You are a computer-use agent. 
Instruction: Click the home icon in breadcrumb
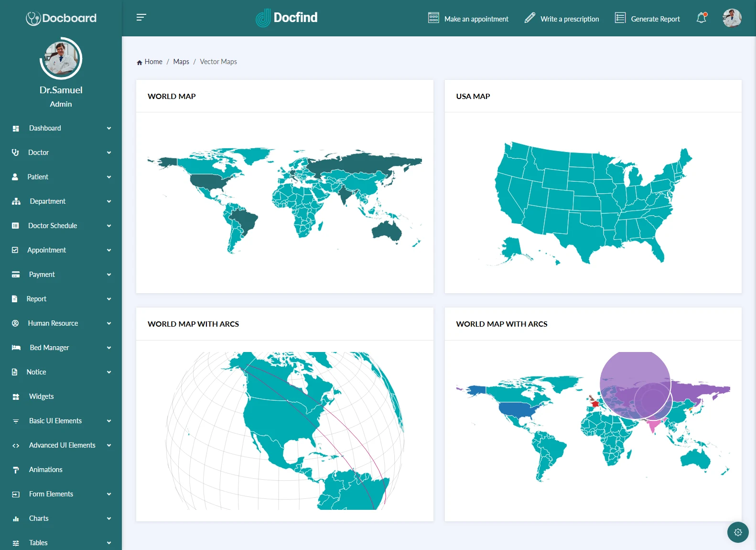coord(140,62)
